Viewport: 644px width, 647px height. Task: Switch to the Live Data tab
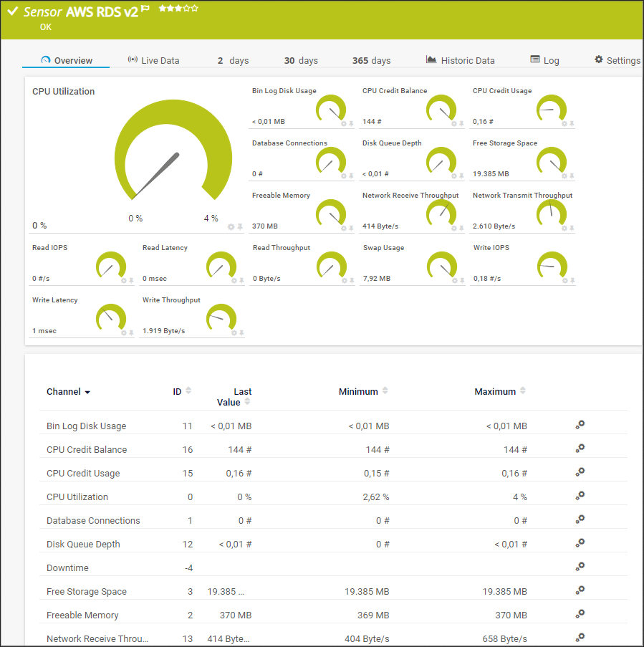[x=153, y=60]
